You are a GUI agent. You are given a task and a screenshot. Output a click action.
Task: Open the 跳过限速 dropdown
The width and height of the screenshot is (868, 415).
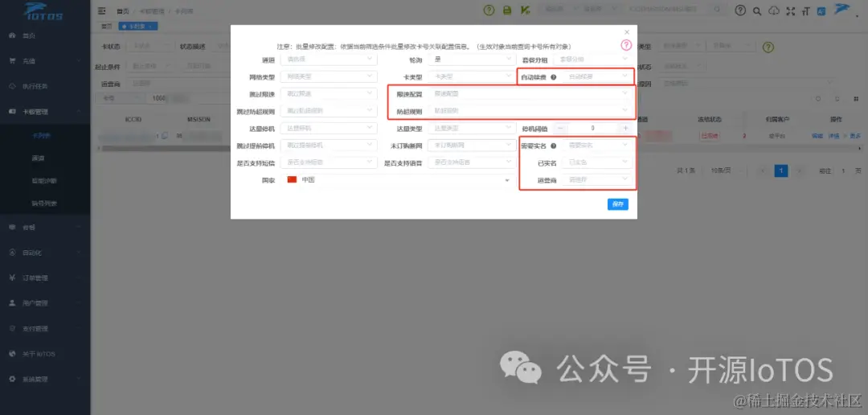tap(329, 93)
